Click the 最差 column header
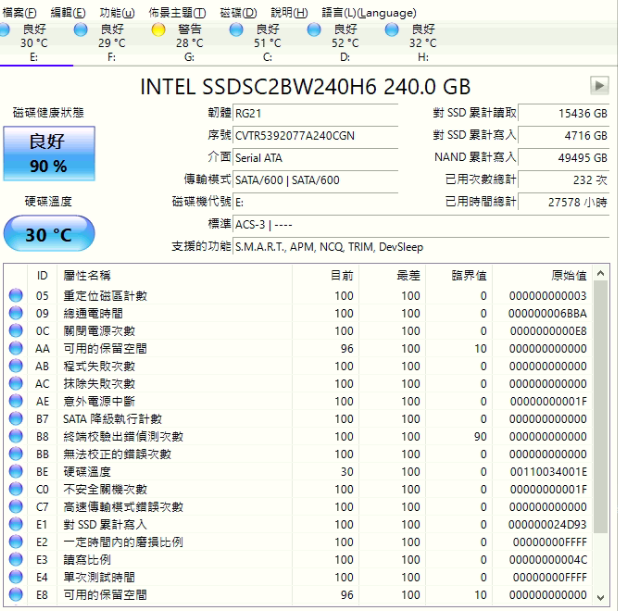 click(392, 275)
